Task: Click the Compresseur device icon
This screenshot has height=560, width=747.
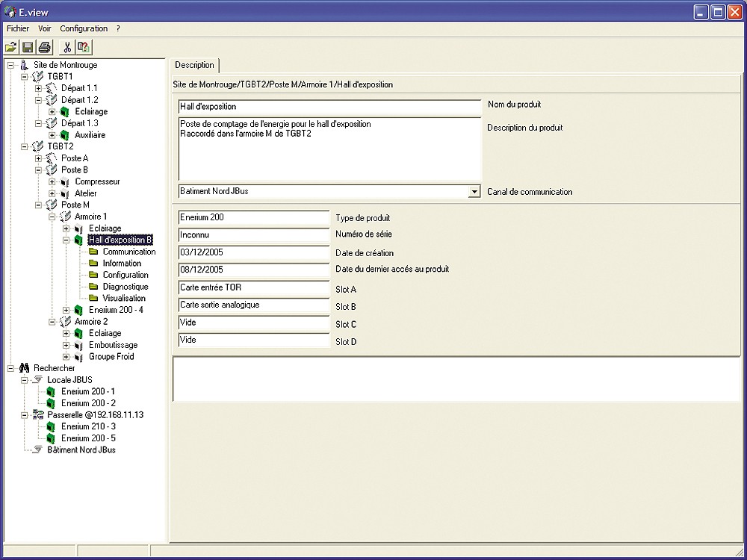Action: pyautogui.click(x=65, y=181)
